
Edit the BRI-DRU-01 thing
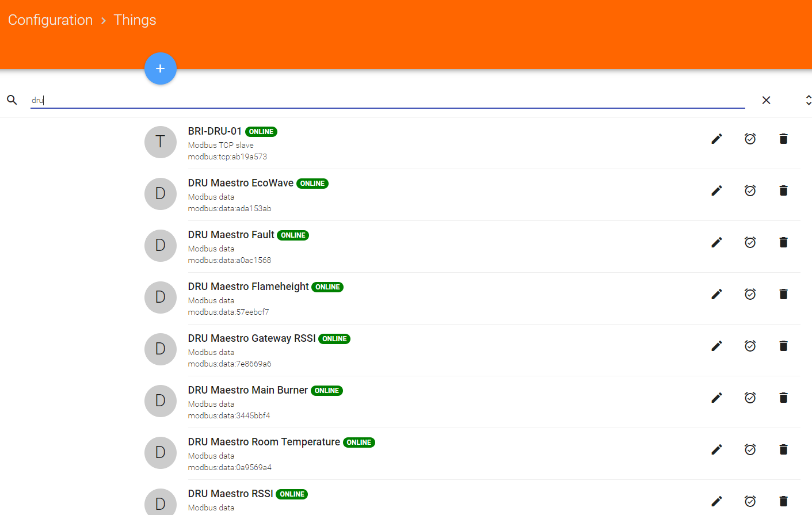(716, 139)
